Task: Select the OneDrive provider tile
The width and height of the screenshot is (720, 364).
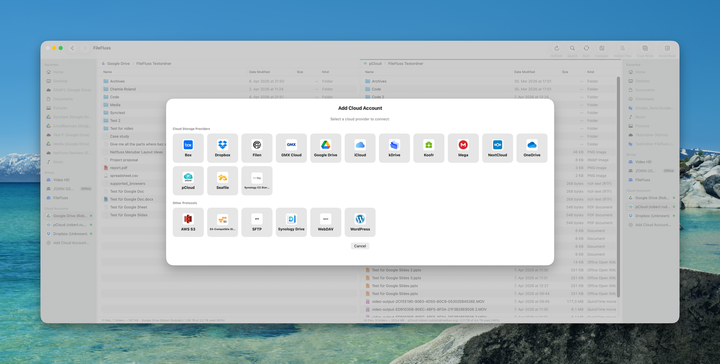Action: click(532, 148)
